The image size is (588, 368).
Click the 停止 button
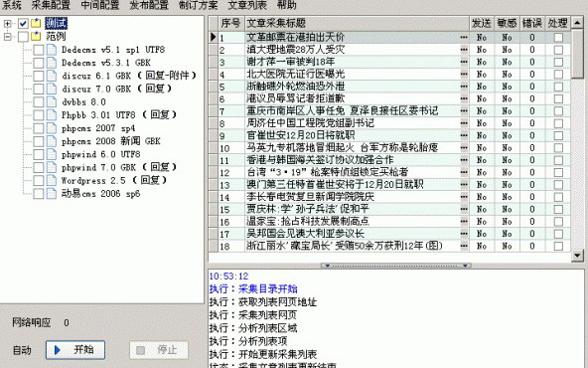159,350
